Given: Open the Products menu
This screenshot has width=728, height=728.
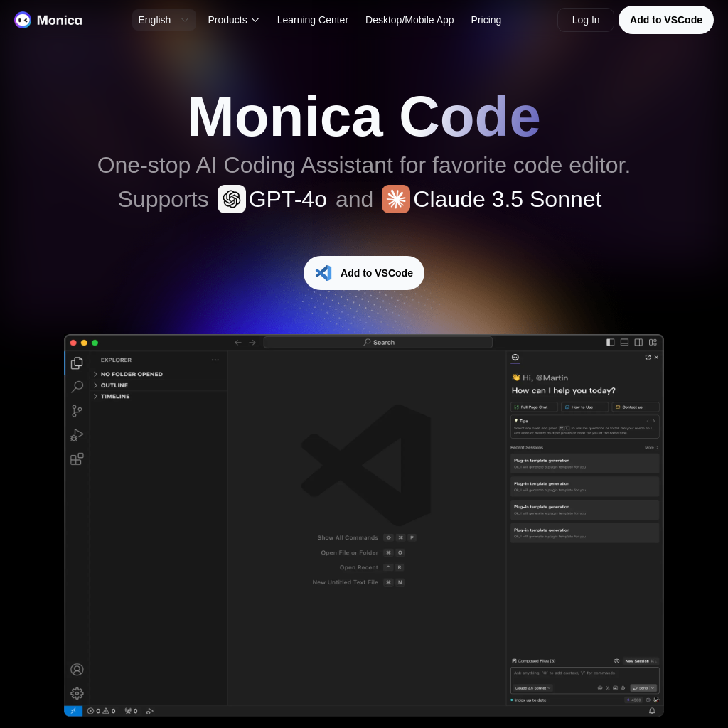Looking at the screenshot, I should click(233, 20).
